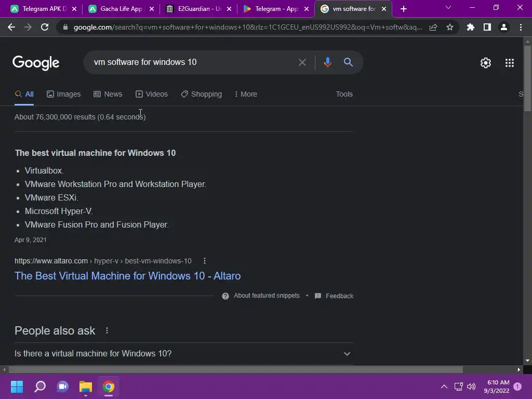
Task: Click scroll-down arrow on vertical scrollbar
Action: 527,361
